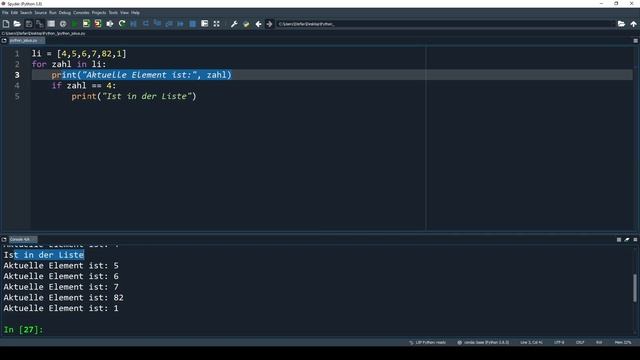The width and height of the screenshot is (640, 360).
Task: Open the Consoles menu
Action: click(81, 13)
